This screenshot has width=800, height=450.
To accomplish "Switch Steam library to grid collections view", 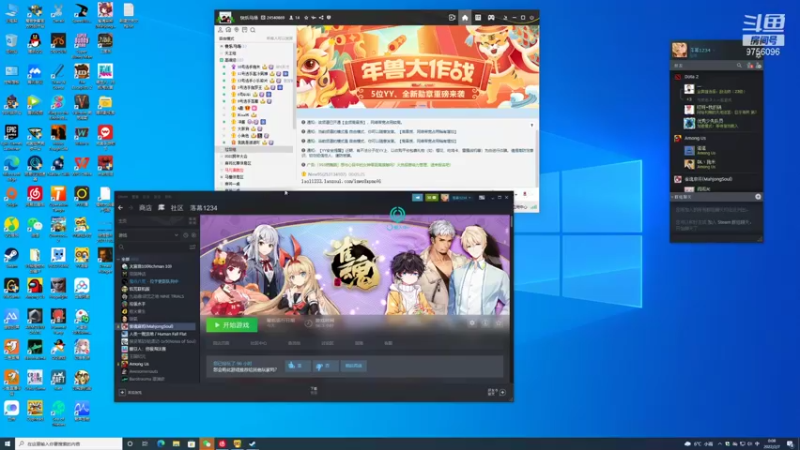I will tap(192, 221).
